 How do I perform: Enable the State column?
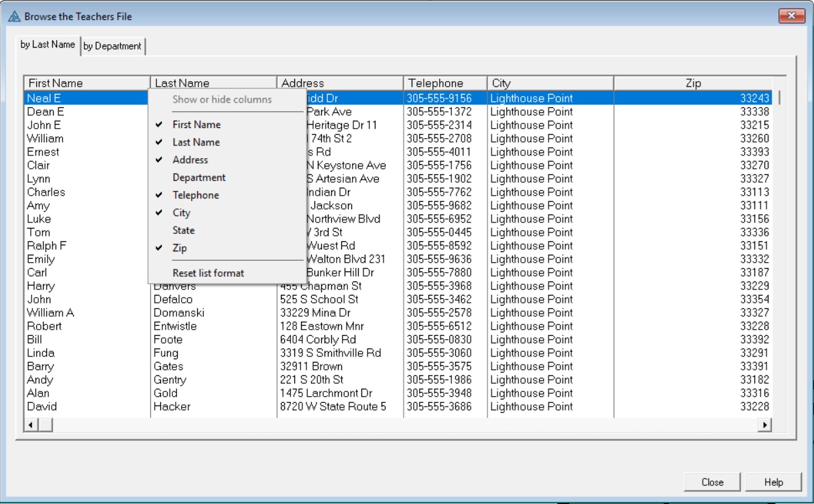183,231
